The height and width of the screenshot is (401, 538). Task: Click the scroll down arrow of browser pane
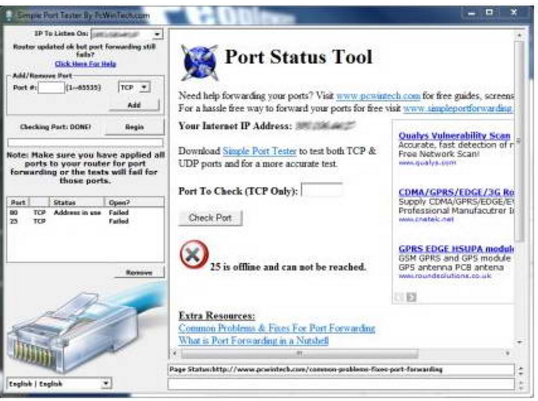click(x=519, y=342)
